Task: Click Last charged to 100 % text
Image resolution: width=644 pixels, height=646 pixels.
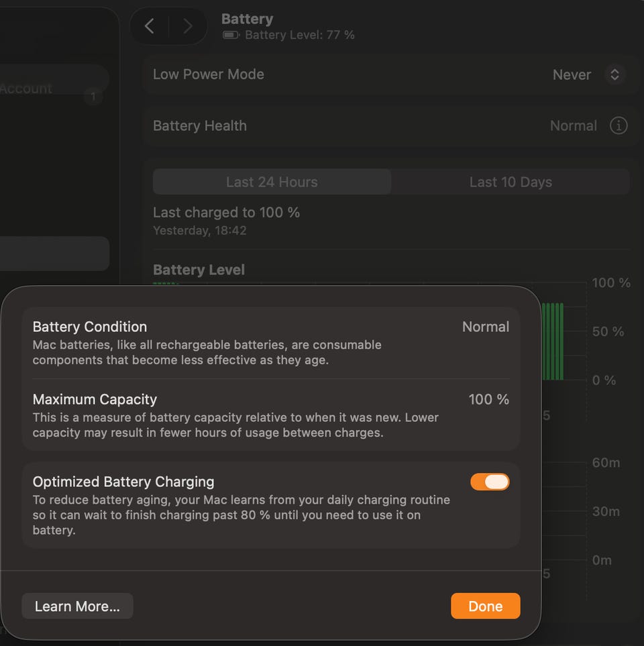Action: (x=226, y=212)
